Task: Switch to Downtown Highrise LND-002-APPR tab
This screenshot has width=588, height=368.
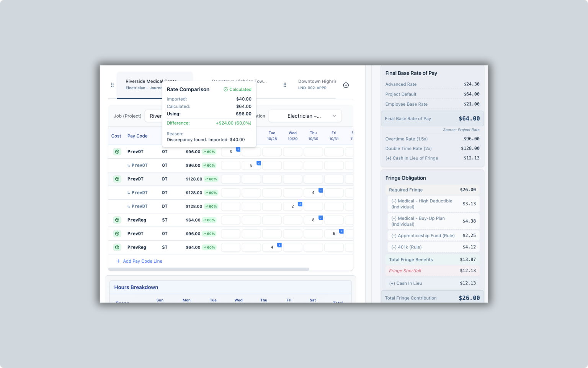Action: 316,85
